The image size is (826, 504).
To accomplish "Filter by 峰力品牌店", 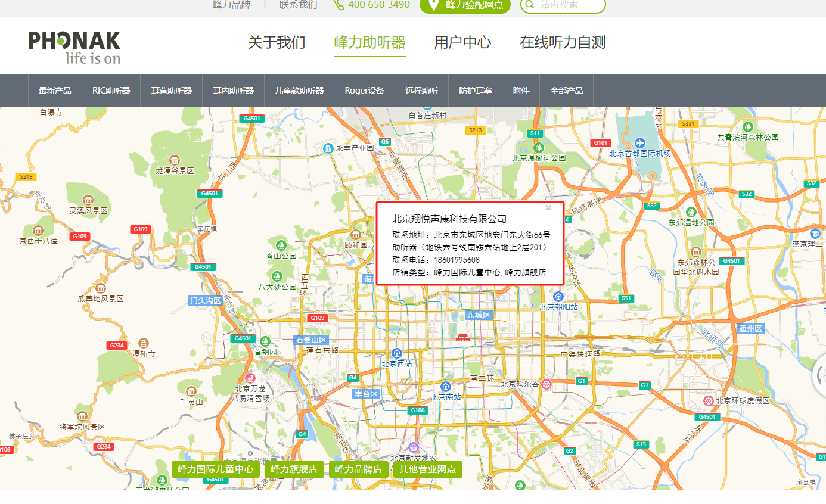I will pyautogui.click(x=359, y=469).
